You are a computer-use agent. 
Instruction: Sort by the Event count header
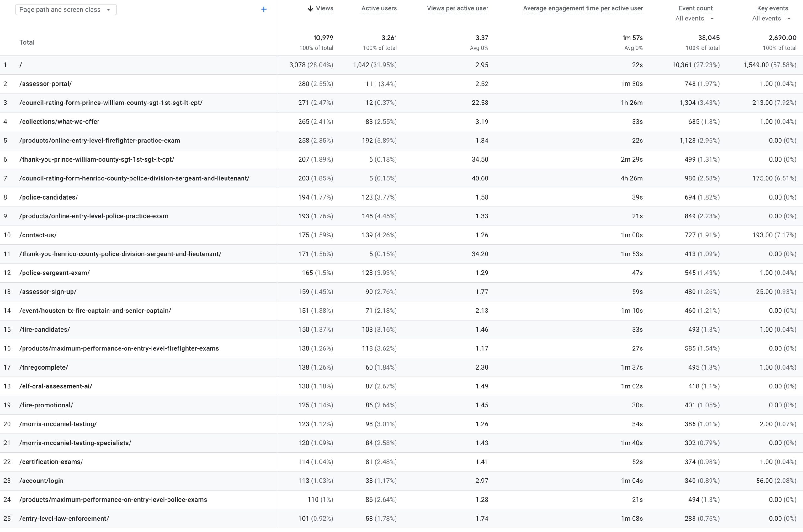695,8
